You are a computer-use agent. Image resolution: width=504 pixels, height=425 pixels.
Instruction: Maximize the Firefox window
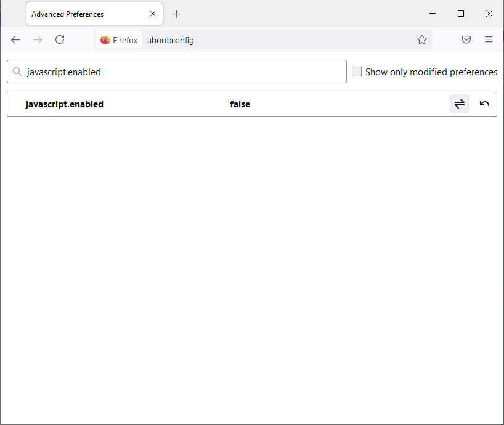460,14
